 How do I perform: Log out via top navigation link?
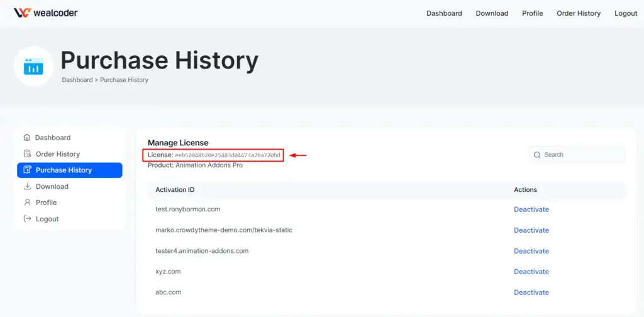[x=625, y=13]
